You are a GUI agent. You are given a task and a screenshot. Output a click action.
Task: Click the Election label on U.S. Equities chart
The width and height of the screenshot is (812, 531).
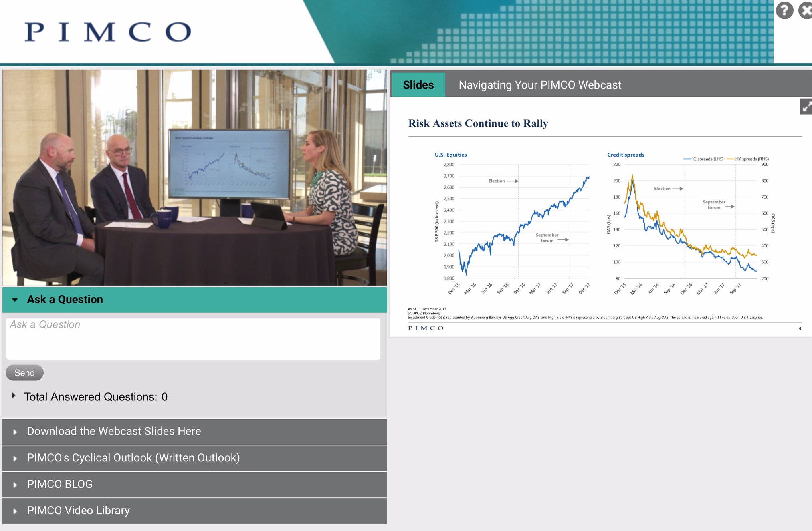497,181
